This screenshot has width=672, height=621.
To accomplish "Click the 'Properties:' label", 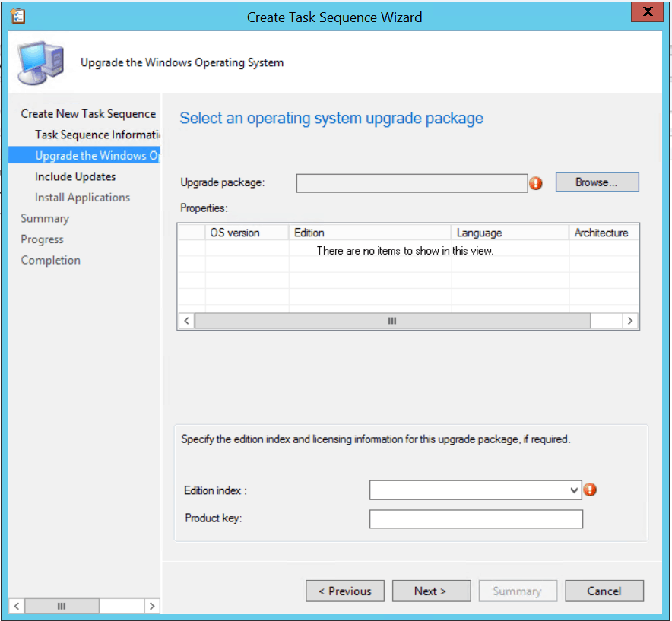I will (204, 208).
